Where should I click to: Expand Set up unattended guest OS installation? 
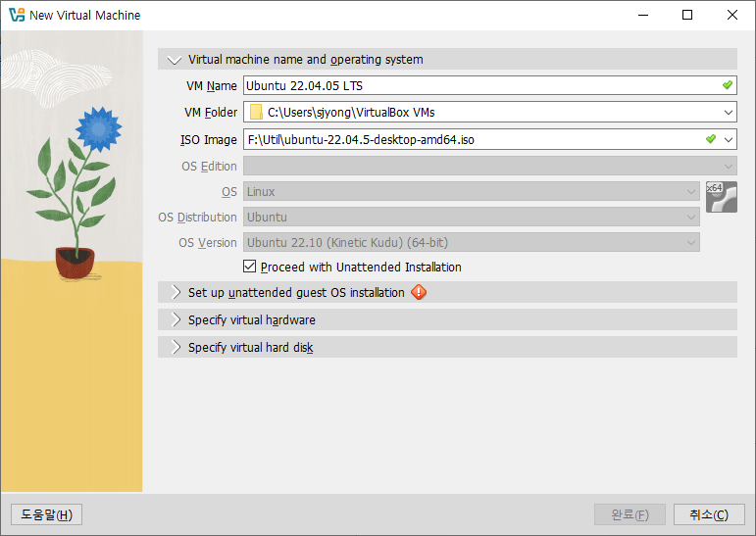point(176,292)
